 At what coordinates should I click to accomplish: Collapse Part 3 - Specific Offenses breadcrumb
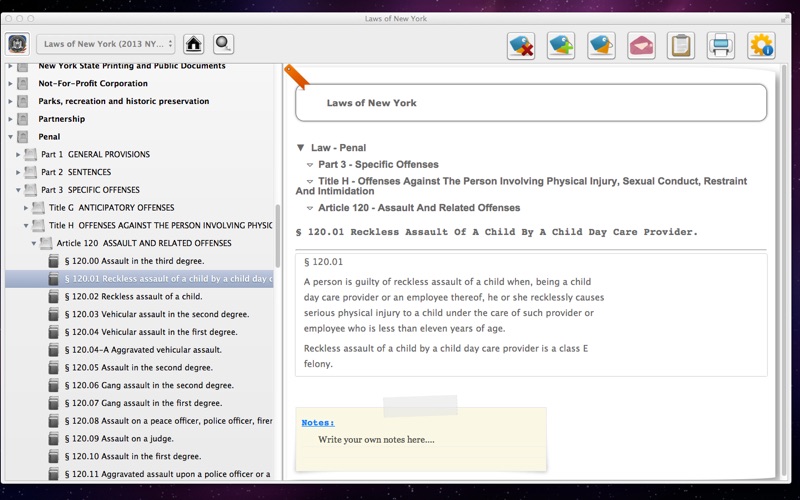point(310,165)
